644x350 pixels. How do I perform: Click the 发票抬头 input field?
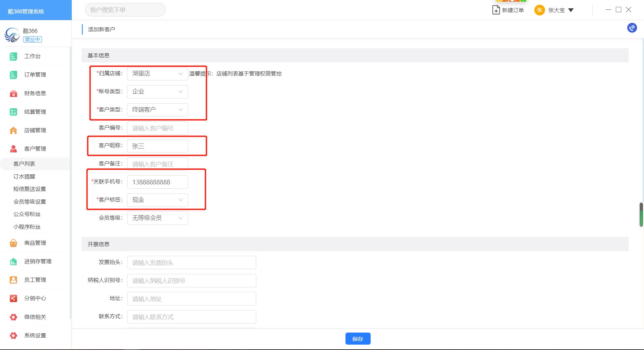tap(191, 262)
